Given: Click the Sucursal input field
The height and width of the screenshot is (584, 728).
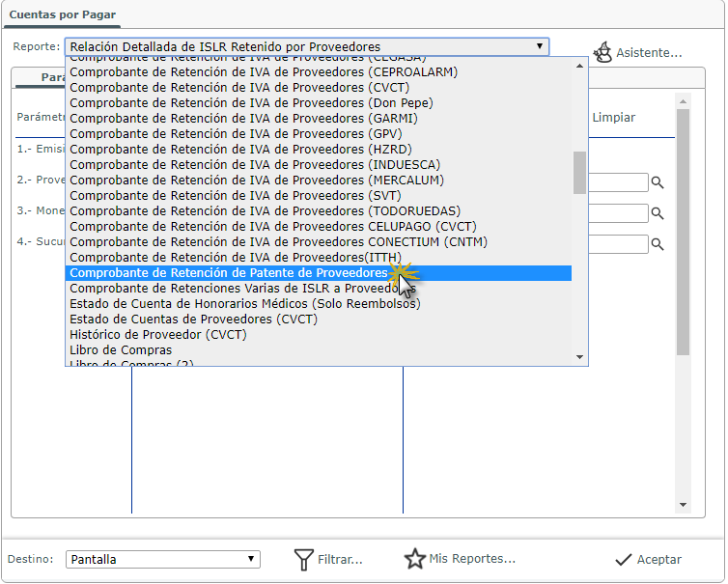Looking at the screenshot, I should point(618,243).
